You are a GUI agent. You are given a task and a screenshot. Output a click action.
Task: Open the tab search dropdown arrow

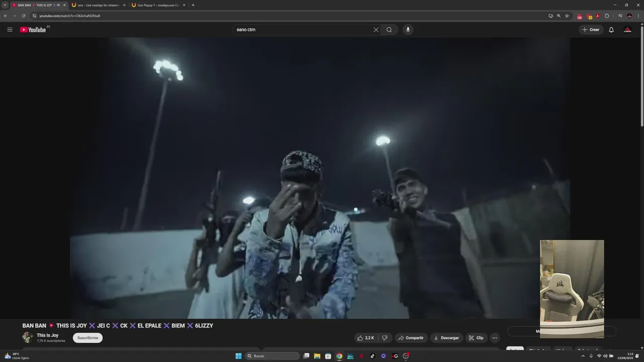(5, 5)
